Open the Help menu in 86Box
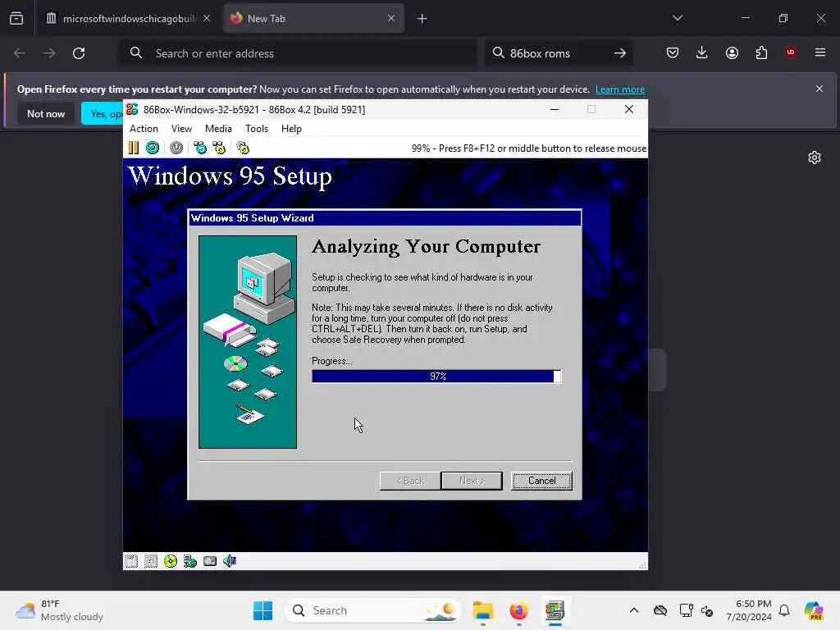The height and width of the screenshot is (630, 840). point(291,129)
